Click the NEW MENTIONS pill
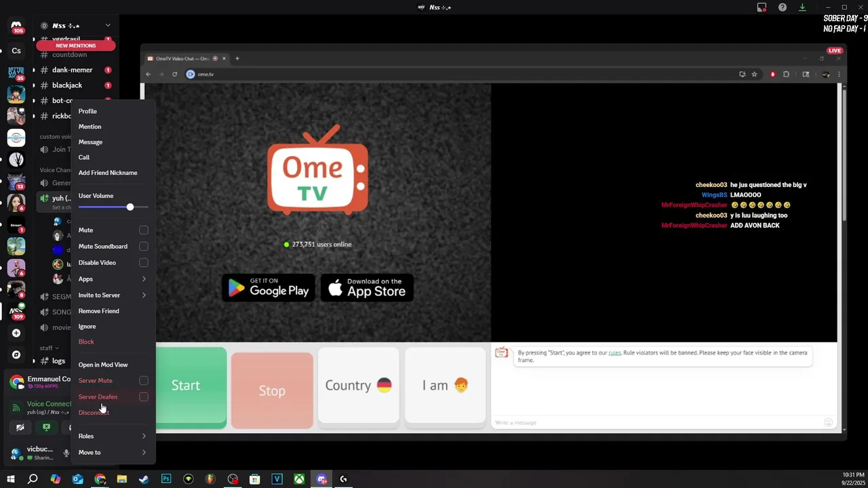 click(76, 45)
